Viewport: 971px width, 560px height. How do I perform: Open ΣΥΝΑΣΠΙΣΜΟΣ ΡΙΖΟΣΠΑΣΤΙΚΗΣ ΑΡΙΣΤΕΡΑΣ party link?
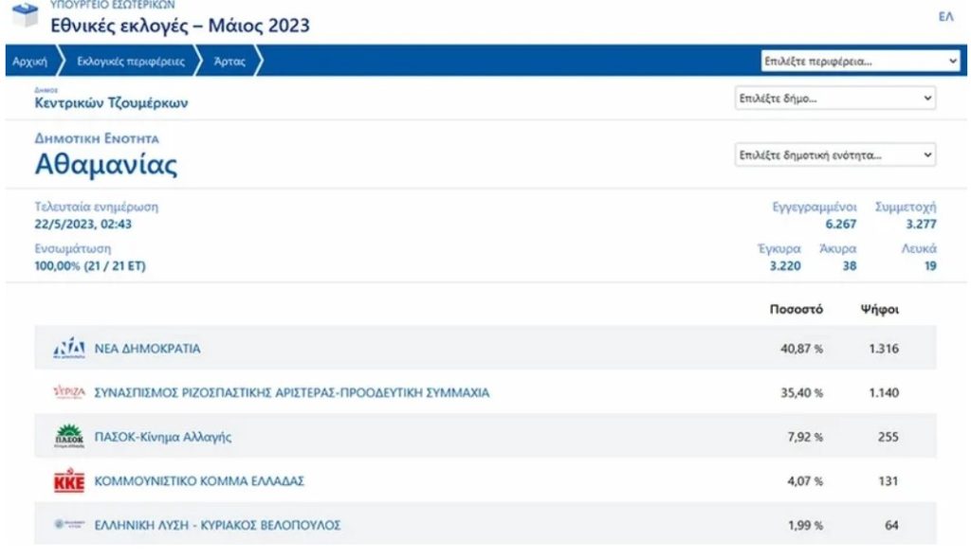(292, 392)
